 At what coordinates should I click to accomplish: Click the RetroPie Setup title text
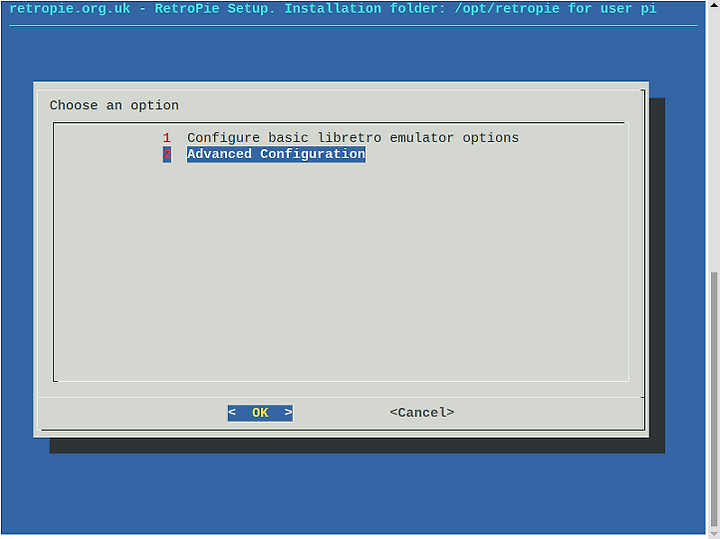point(333,8)
